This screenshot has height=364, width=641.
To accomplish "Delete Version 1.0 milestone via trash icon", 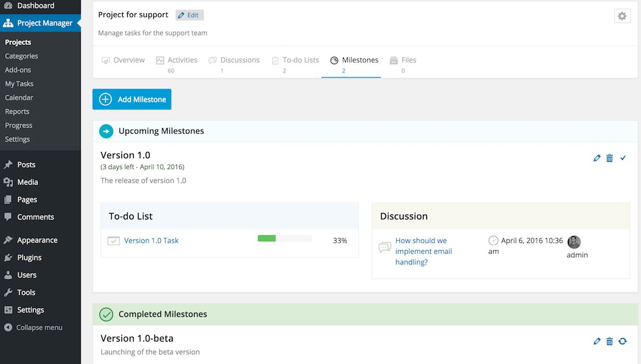I will [610, 158].
